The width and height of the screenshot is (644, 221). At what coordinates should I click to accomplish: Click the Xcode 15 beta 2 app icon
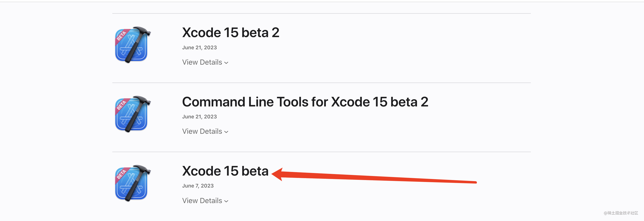[x=133, y=45]
